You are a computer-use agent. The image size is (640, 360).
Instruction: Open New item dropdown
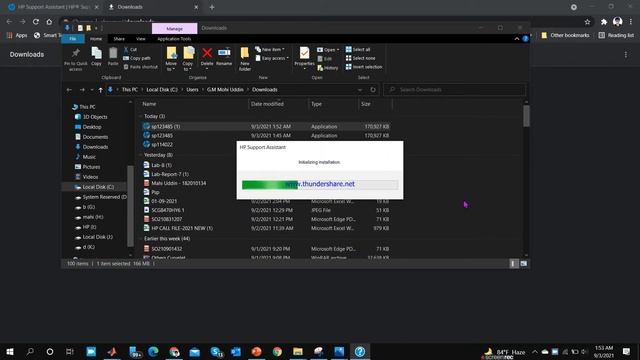pyautogui.click(x=270, y=49)
